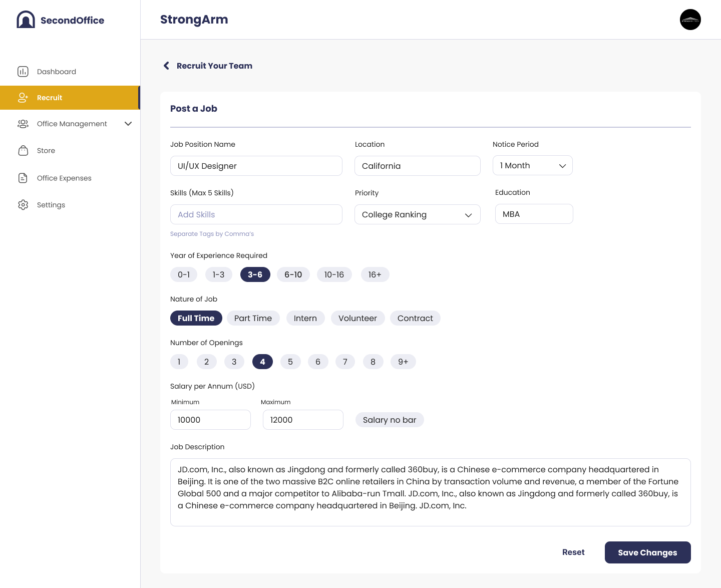Select 16+ years of experience
The height and width of the screenshot is (588, 721).
pyautogui.click(x=375, y=274)
